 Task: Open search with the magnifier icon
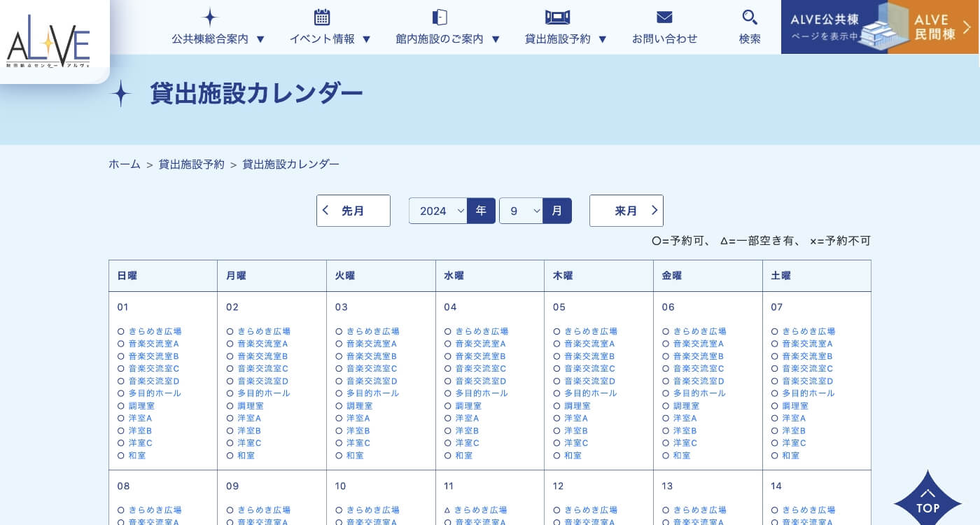[x=750, y=17]
